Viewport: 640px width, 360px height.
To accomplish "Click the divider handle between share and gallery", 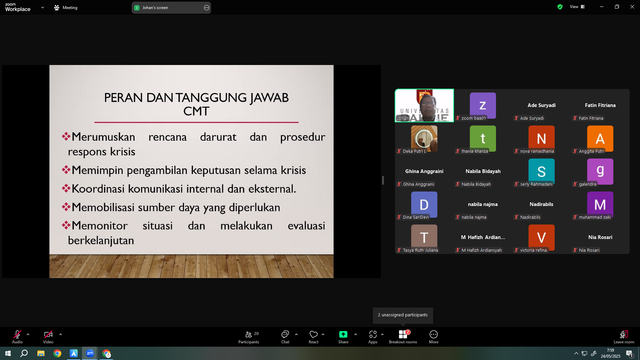I will tap(383, 180).
